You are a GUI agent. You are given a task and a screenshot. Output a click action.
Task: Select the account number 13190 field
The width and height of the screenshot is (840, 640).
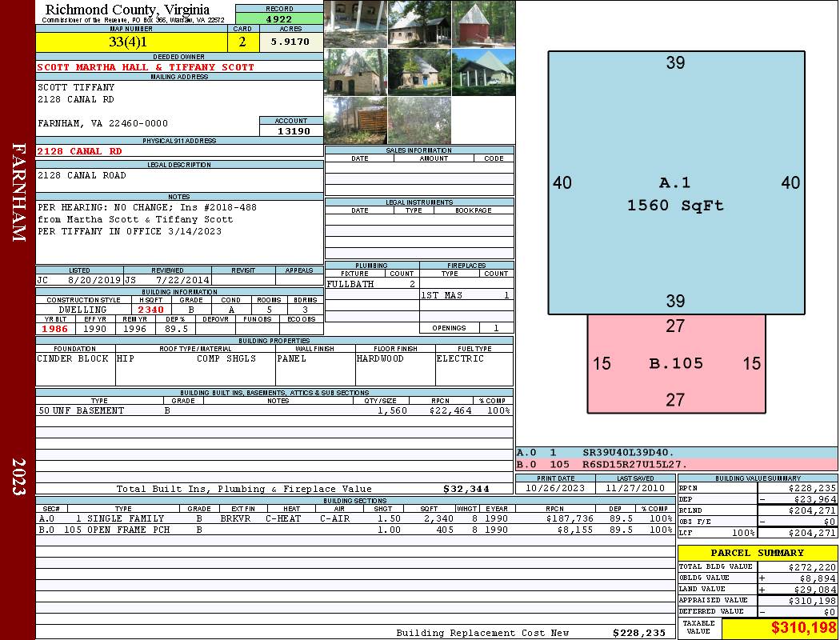tap(291, 130)
